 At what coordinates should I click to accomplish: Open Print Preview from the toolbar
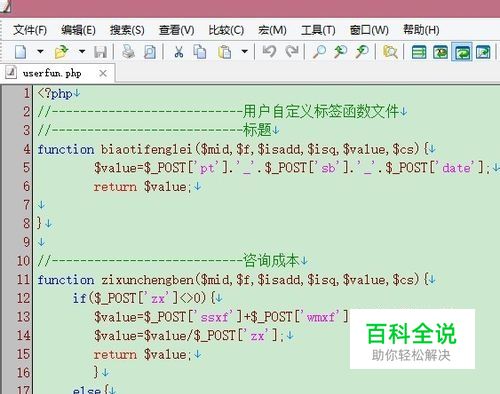[150, 52]
